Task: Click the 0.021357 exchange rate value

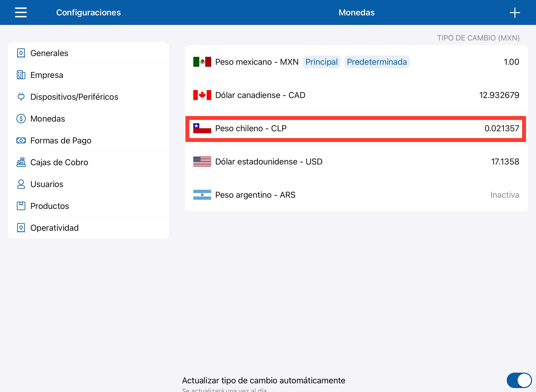Action: point(502,128)
